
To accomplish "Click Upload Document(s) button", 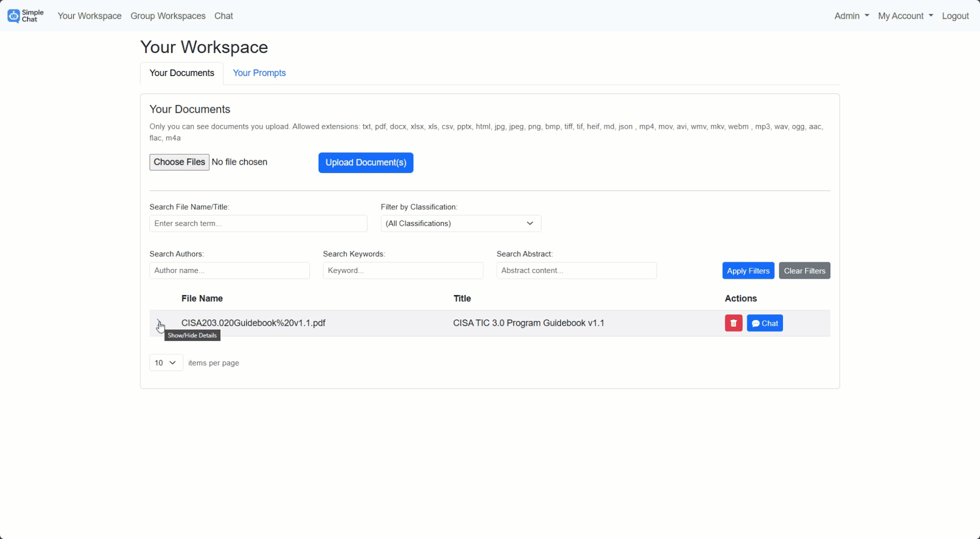I will tap(365, 162).
